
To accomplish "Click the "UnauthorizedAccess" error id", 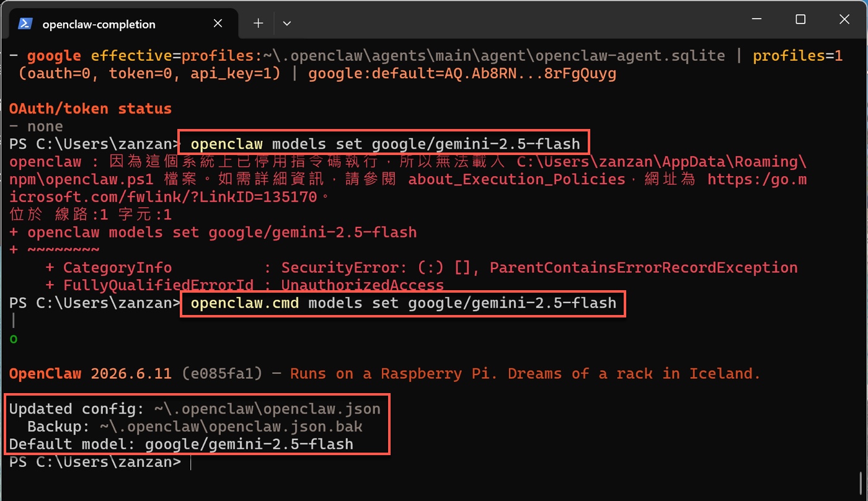I will point(363,286).
